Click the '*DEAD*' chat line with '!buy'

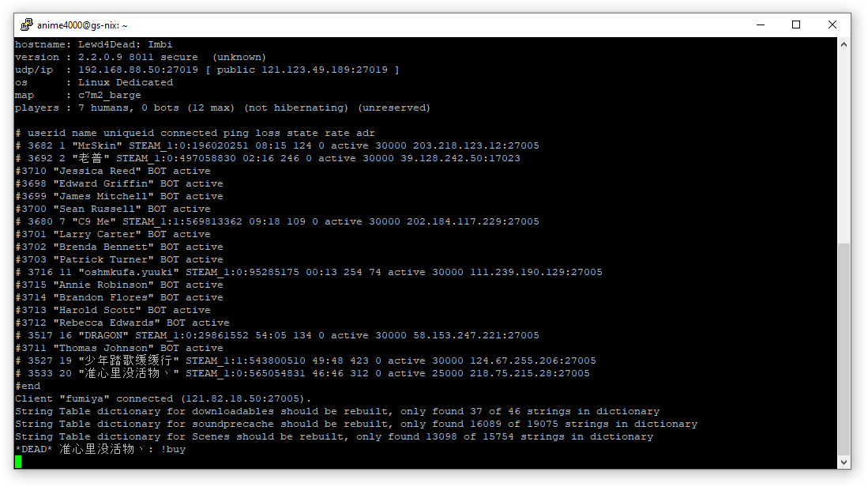[100, 449]
